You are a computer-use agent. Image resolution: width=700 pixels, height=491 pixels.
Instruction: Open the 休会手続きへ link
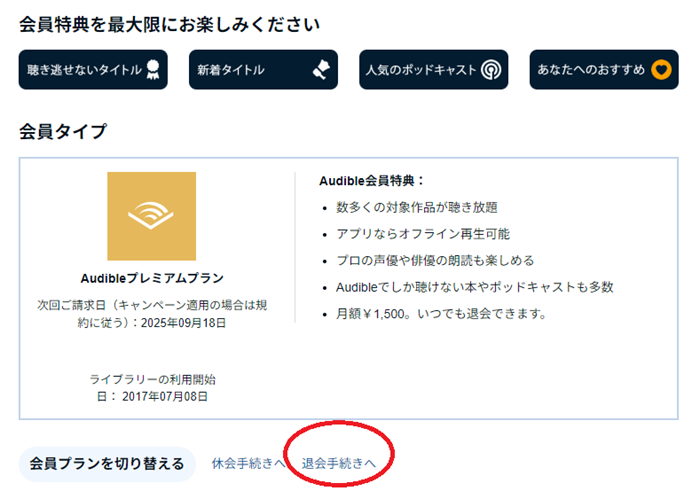[x=248, y=464]
